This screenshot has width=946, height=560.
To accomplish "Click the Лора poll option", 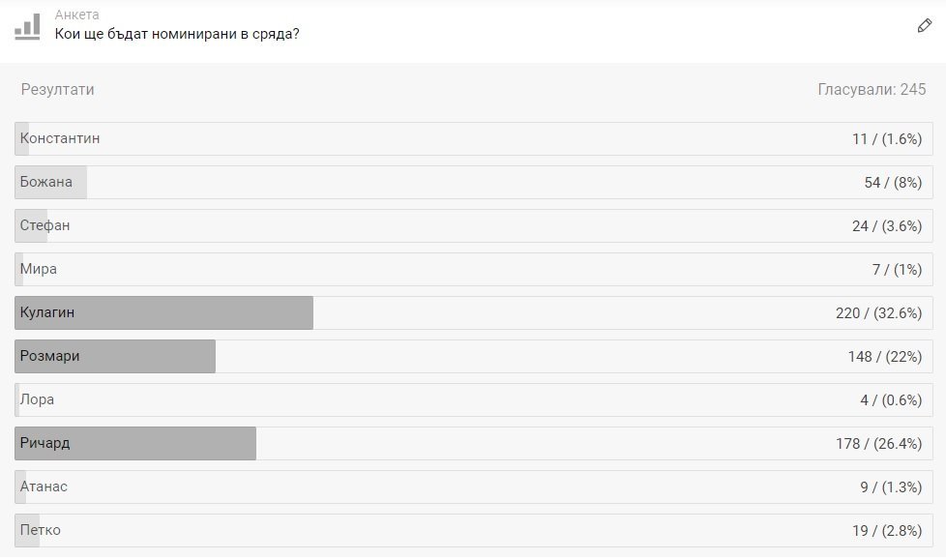I will [x=473, y=400].
